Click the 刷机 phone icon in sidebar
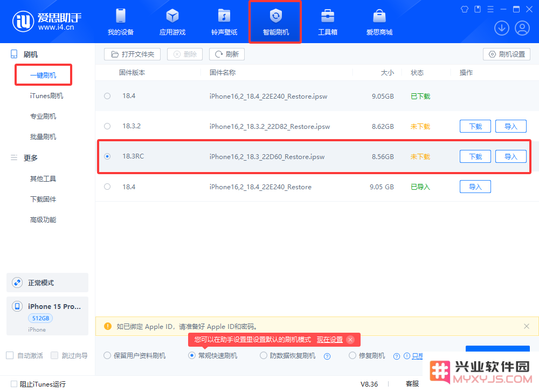 pos(14,54)
